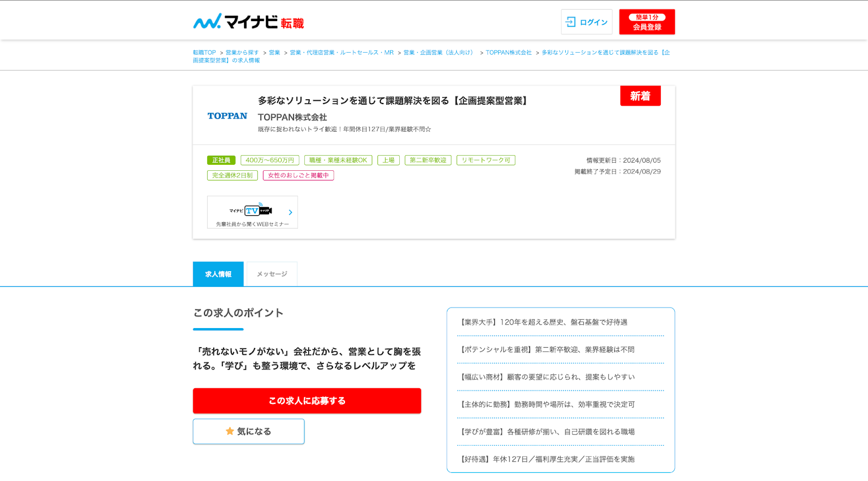Click 掲載終了予定日：2024/08/29 text
868x481 pixels.
(x=617, y=171)
